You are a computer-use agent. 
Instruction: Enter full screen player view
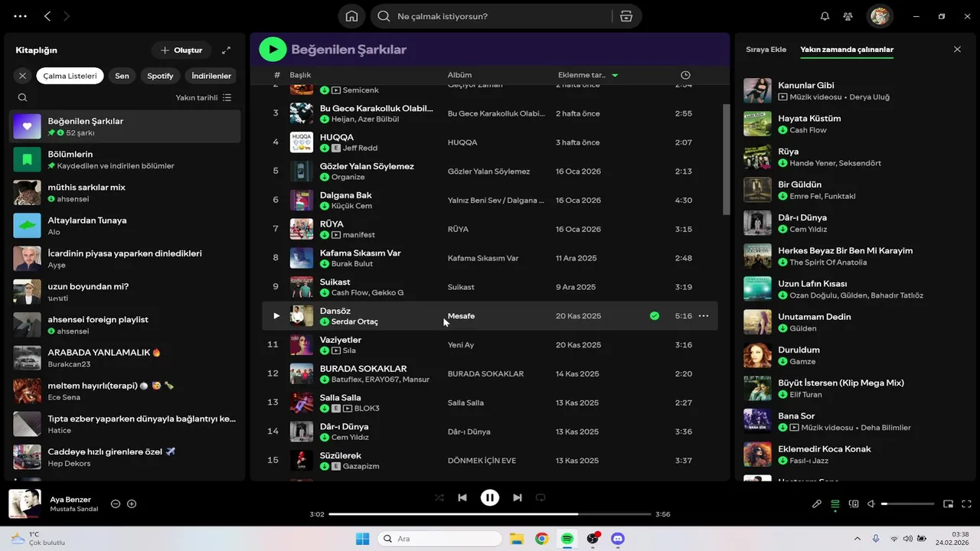coord(966,504)
